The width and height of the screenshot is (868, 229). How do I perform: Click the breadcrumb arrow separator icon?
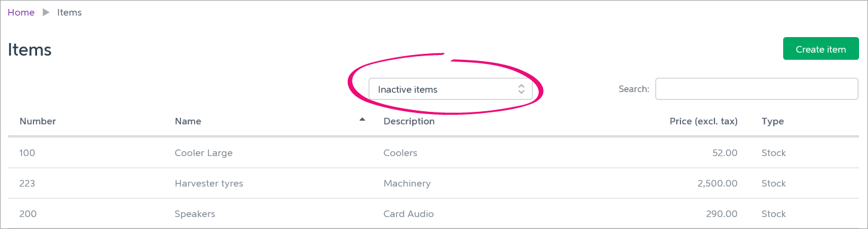tap(46, 13)
